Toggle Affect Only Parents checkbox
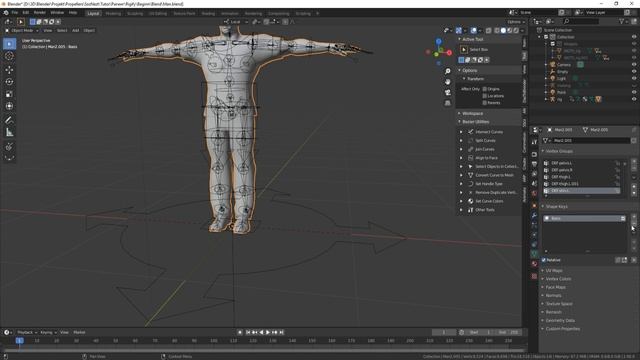Image resolution: width=640 pixels, height=360 pixels. click(485, 103)
